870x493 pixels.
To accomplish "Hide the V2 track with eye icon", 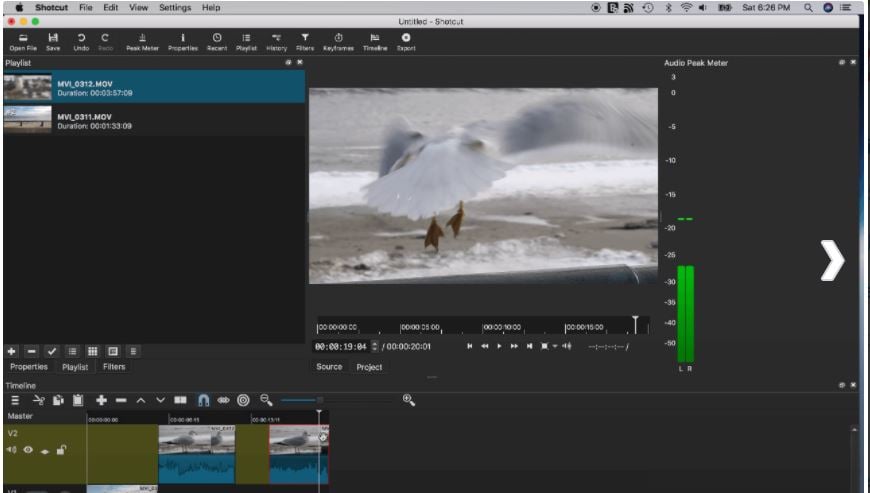I will pos(28,450).
